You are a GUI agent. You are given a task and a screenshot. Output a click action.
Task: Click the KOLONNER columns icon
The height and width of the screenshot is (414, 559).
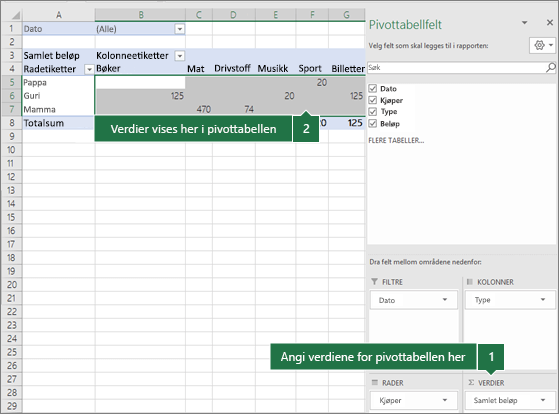[x=470, y=282]
